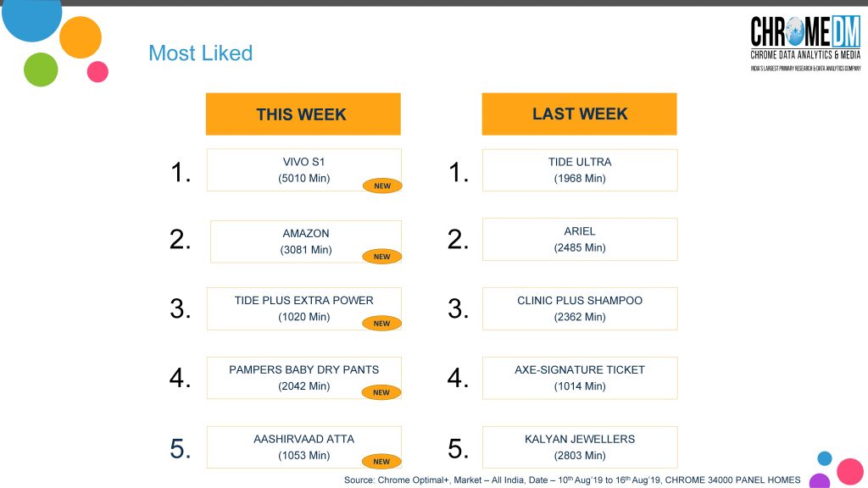The height and width of the screenshot is (488, 868).
Task: Click the TIDE ULTRA entry box
Action: tap(580, 169)
